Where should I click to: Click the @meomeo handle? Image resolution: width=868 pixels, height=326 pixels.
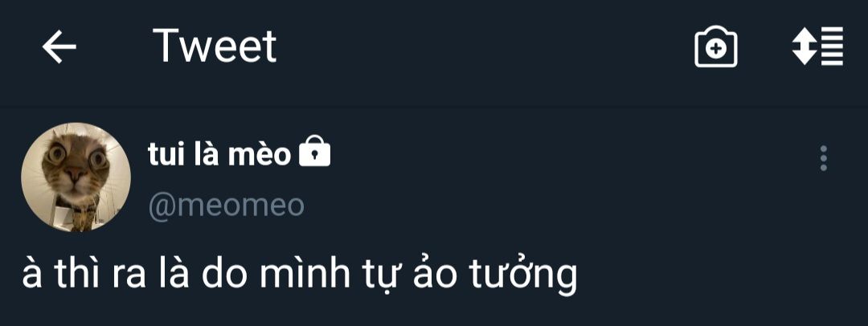[226, 206]
